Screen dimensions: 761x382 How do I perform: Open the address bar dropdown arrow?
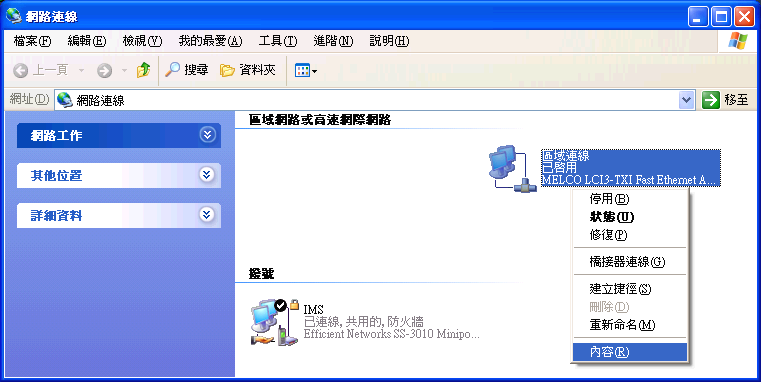click(686, 100)
